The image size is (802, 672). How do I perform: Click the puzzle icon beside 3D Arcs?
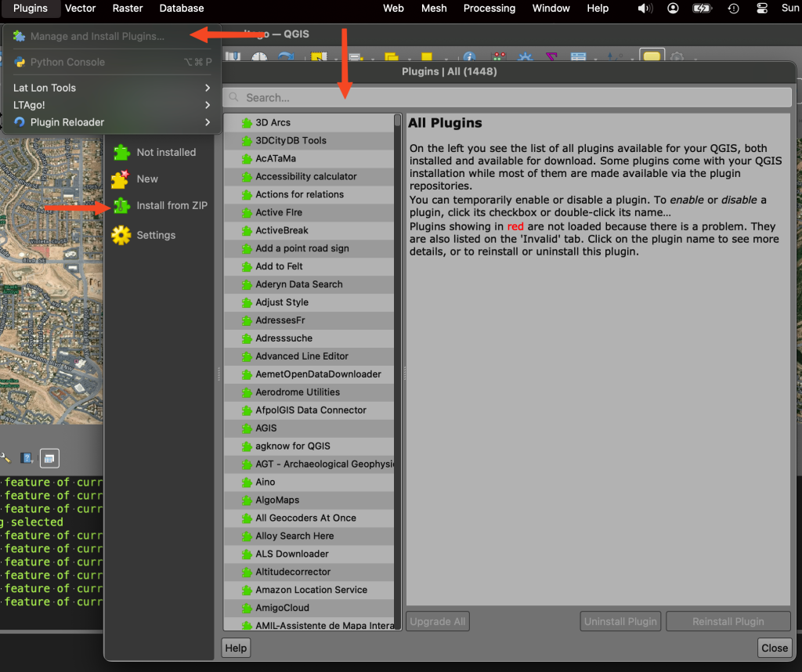pyautogui.click(x=247, y=123)
